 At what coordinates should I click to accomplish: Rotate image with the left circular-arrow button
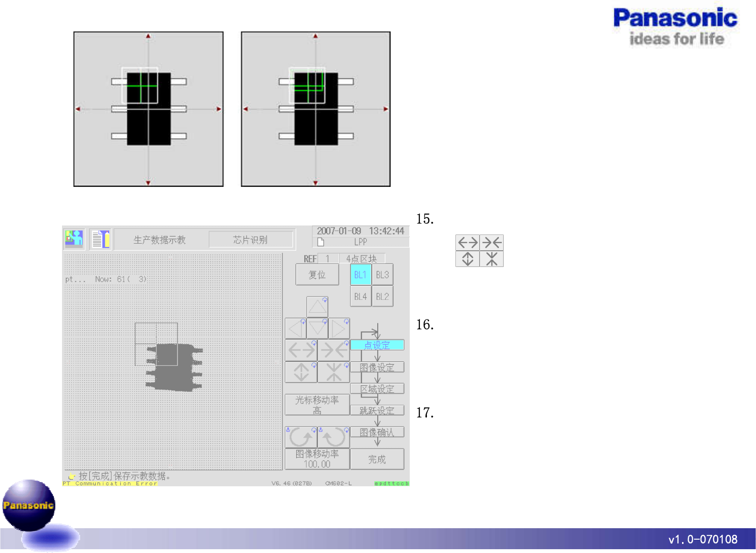tap(301, 437)
